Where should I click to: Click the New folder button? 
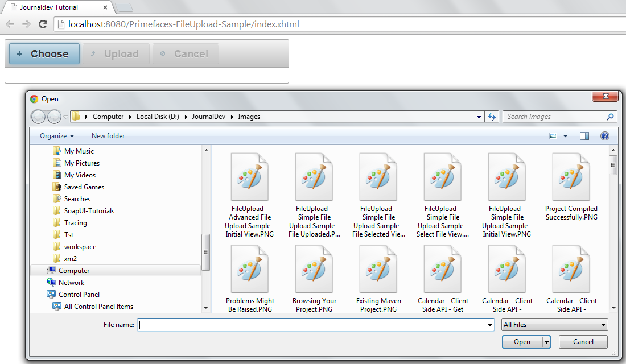pyautogui.click(x=108, y=136)
